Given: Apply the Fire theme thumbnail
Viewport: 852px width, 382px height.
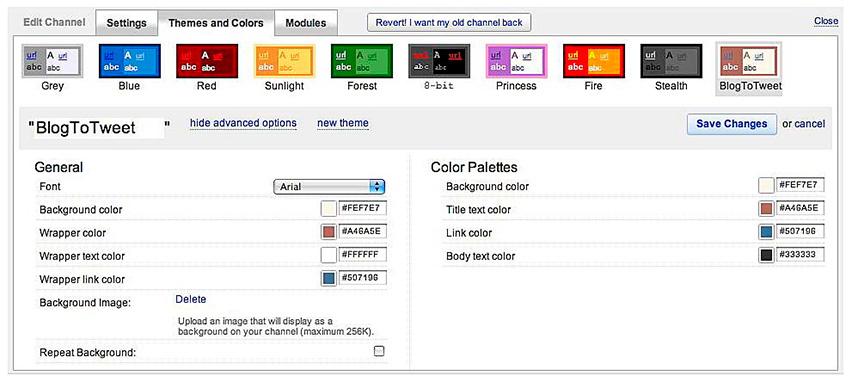Looking at the screenshot, I should (x=594, y=61).
